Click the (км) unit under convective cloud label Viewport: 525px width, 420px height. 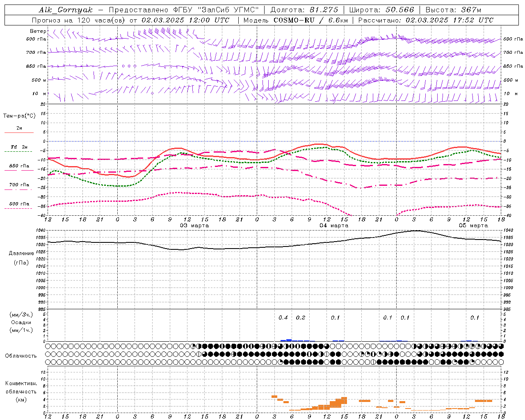pyautogui.click(x=21, y=399)
